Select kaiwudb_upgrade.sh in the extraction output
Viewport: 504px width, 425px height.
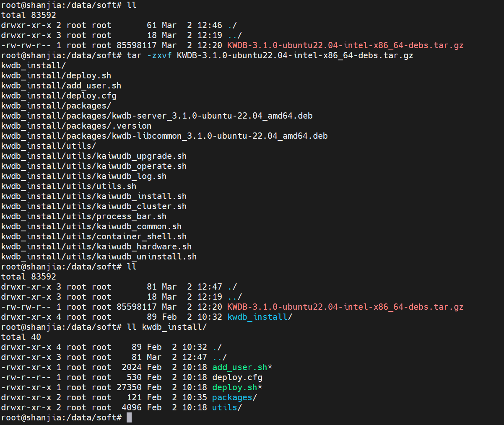(x=142, y=156)
